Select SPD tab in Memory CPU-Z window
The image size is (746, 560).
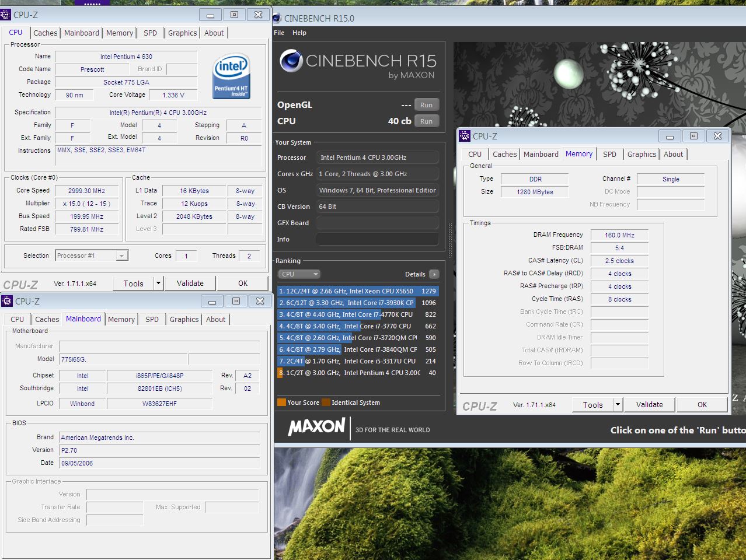point(609,154)
